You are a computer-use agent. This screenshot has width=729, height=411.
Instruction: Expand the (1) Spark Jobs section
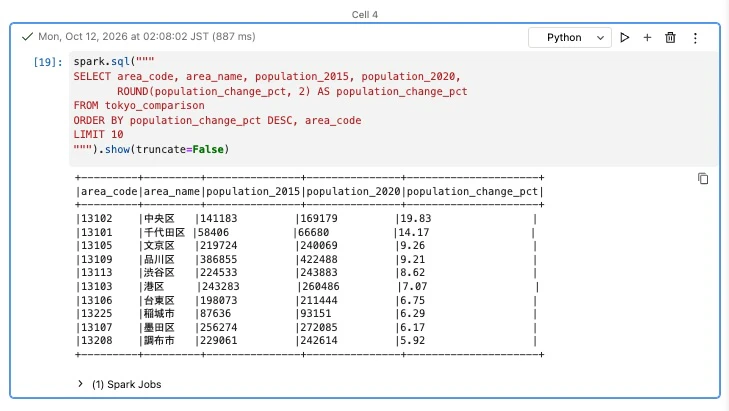pyautogui.click(x=80, y=384)
